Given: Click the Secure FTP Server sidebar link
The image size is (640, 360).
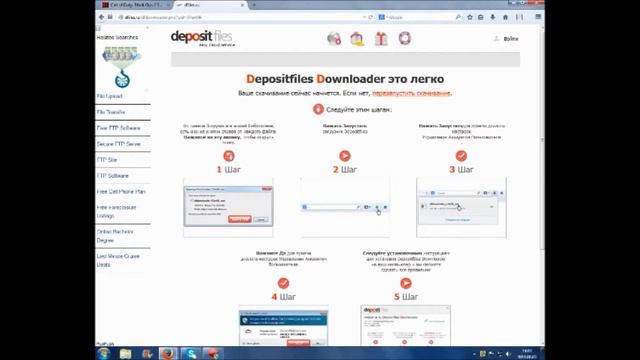Looking at the screenshot, I should [118, 144].
